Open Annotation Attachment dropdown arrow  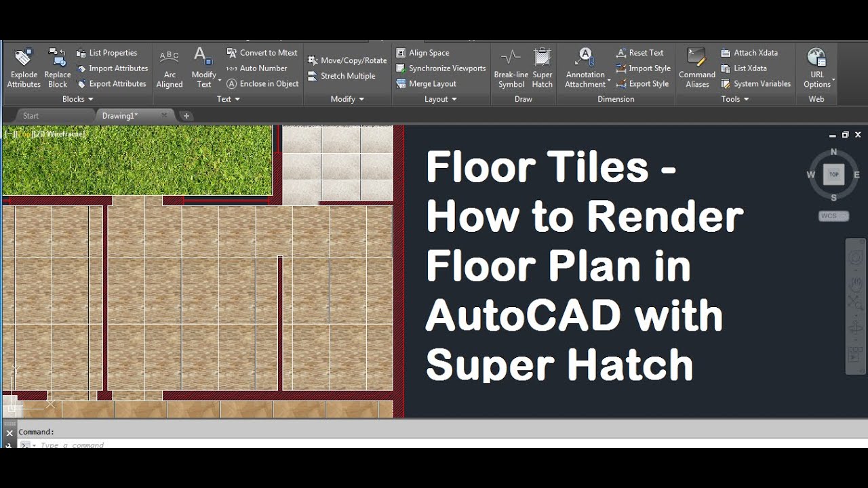pos(609,81)
